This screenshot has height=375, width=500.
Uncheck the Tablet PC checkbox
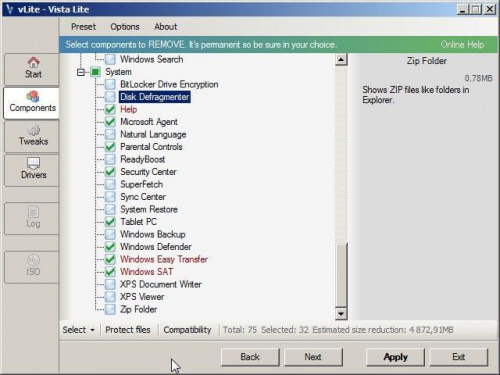pos(110,222)
